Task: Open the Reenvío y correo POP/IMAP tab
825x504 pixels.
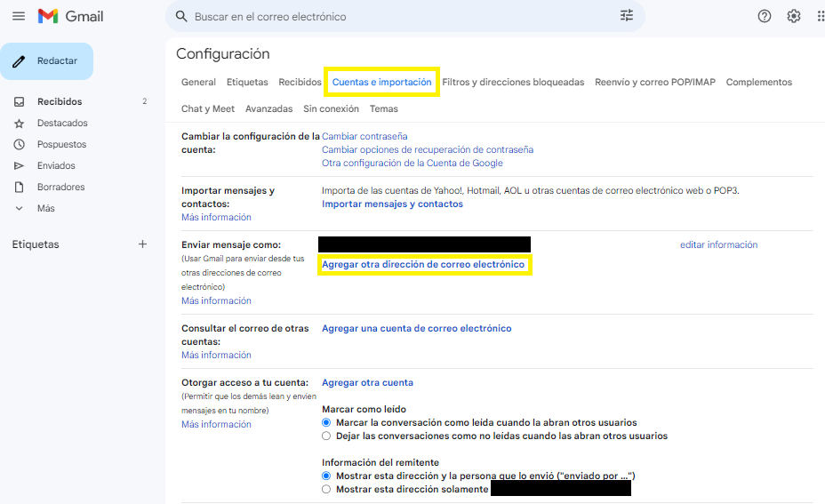Action: coord(654,82)
